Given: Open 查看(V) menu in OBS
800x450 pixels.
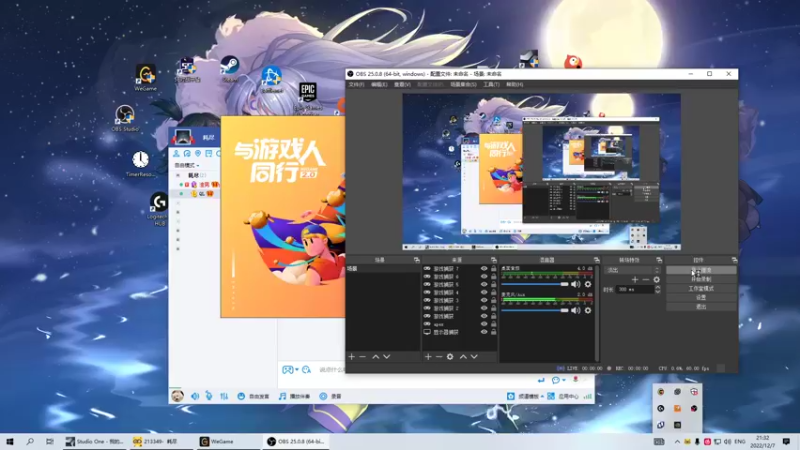Looking at the screenshot, I should [402, 85].
